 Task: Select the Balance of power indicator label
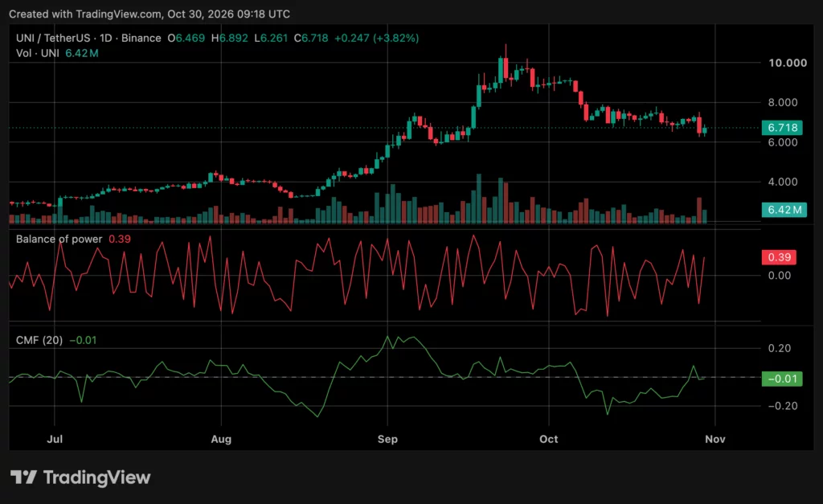59,239
